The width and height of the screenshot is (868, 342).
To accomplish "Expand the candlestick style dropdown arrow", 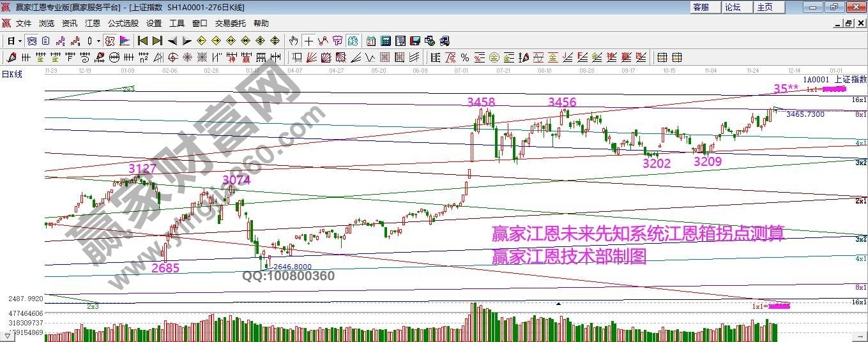I will coord(98,41).
